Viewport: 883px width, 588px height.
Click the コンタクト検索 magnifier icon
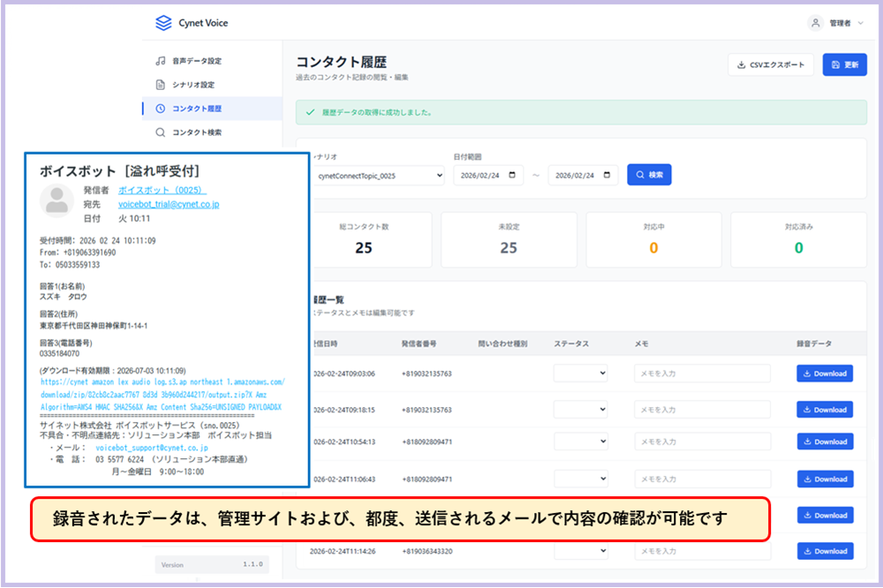tap(160, 132)
